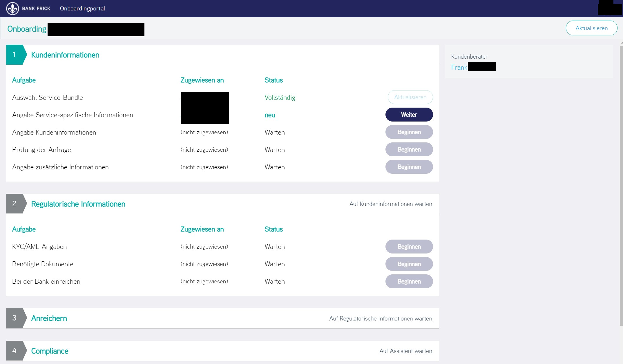The image size is (623, 364).
Task: Click the top-right Aktualisieren button
Action: [x=591, y=28]
